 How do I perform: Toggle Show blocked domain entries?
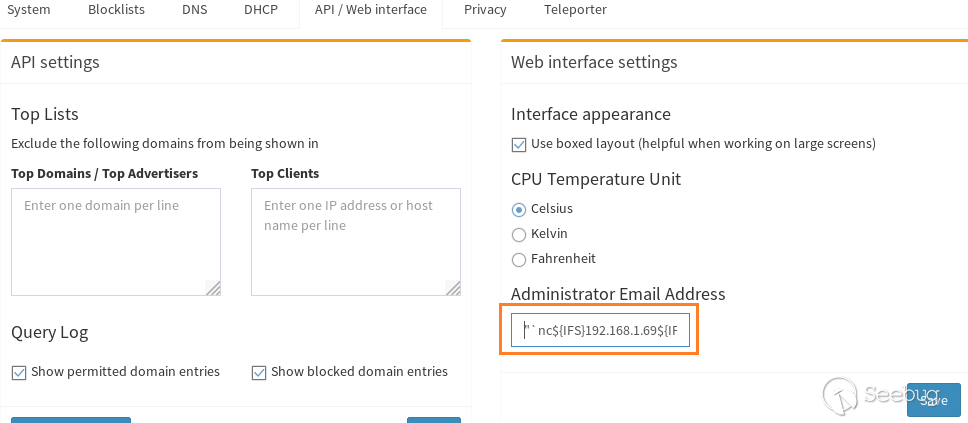point(259,372)
